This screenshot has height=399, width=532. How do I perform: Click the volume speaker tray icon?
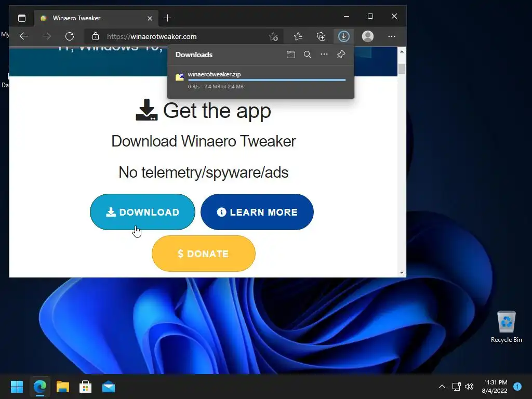(x=469, y=387)
